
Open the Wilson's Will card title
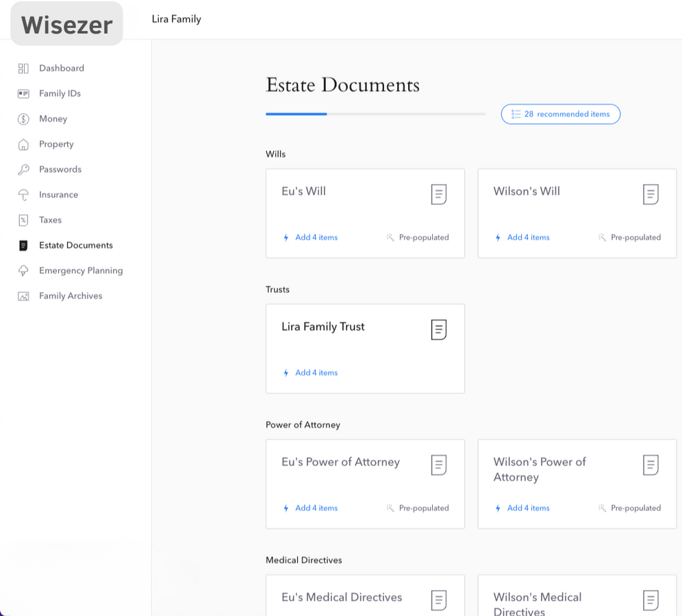pos(527,191)
